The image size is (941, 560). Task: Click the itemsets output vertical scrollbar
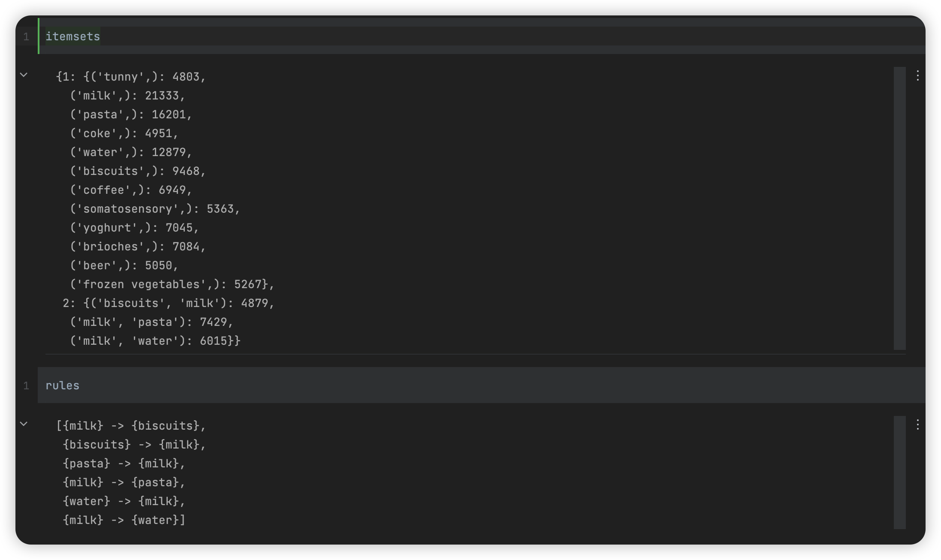coord(899,208)
